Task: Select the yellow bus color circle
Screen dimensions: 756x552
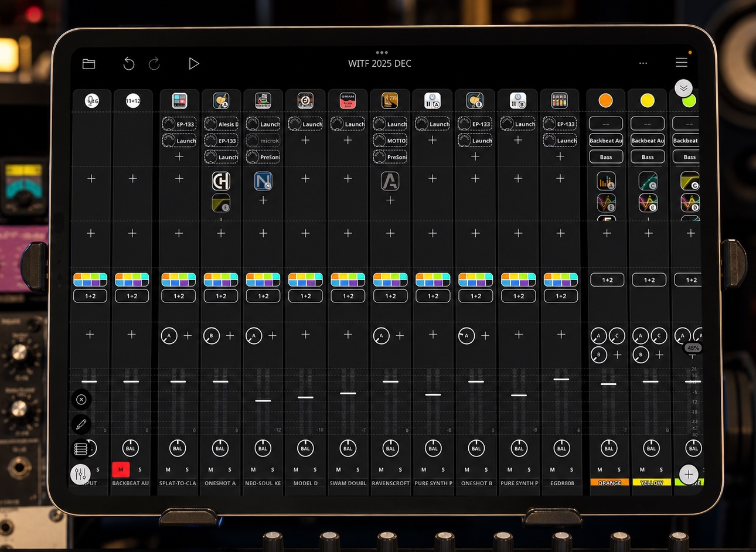Action: click(x=648, y=101)
